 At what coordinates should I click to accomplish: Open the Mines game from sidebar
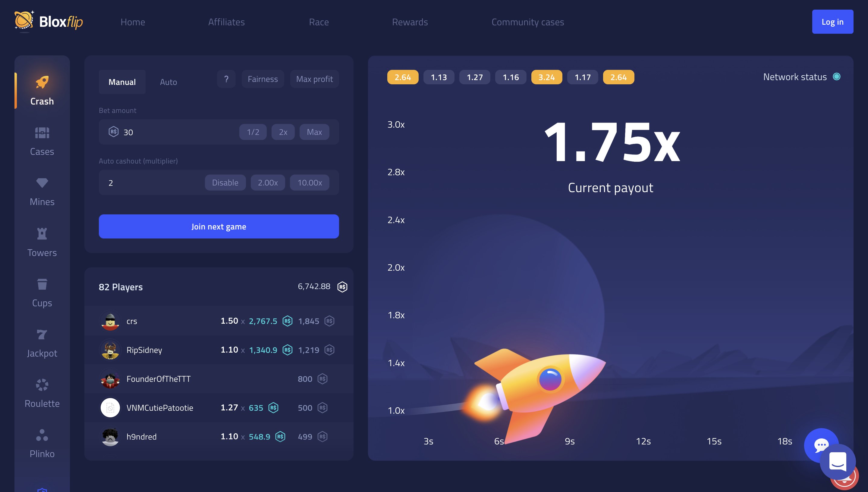pos(42,190)
